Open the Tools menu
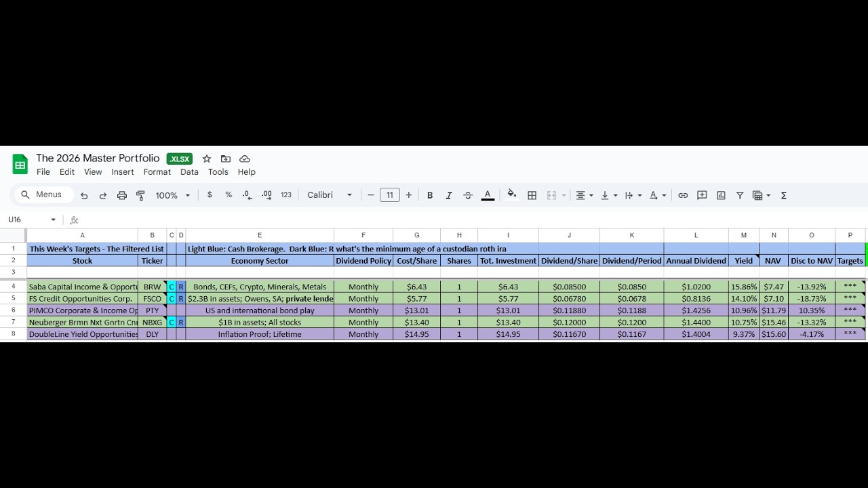Image resolution: width=868 pixels, height=488 pixels. tap(218, 172)
